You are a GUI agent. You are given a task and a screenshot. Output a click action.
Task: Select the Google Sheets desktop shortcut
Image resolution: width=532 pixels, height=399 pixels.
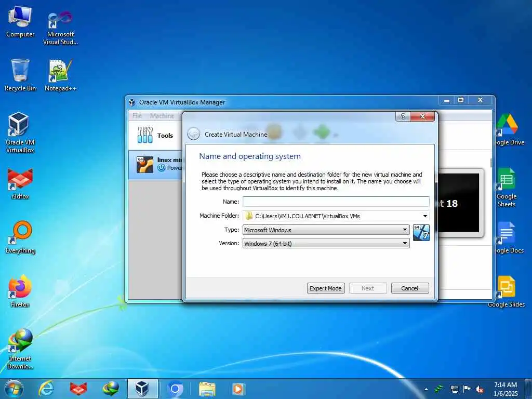click(506, 188)
